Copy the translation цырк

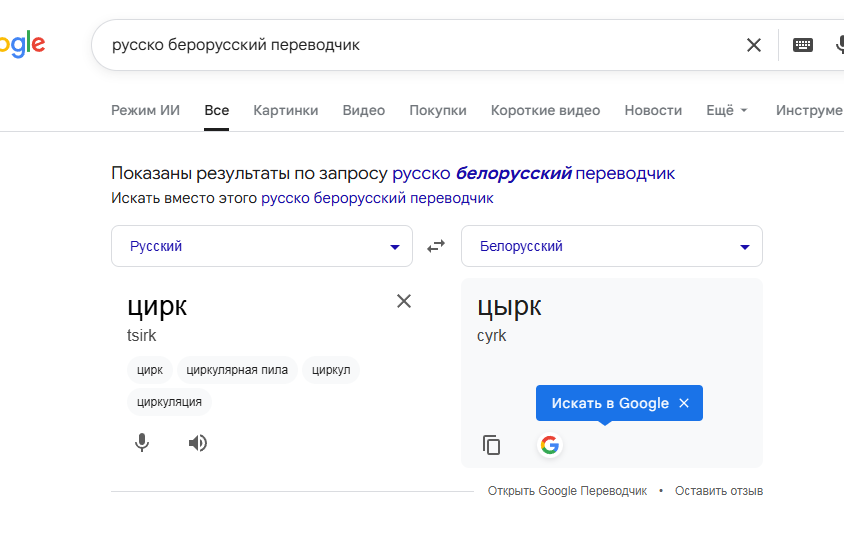pos(491,445)
